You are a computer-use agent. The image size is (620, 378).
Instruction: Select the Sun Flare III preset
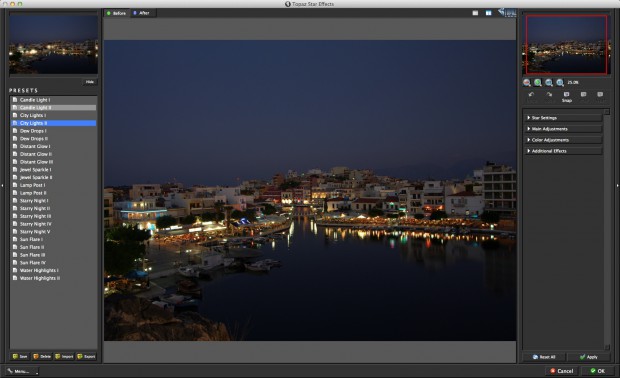(x=53, y=255)
